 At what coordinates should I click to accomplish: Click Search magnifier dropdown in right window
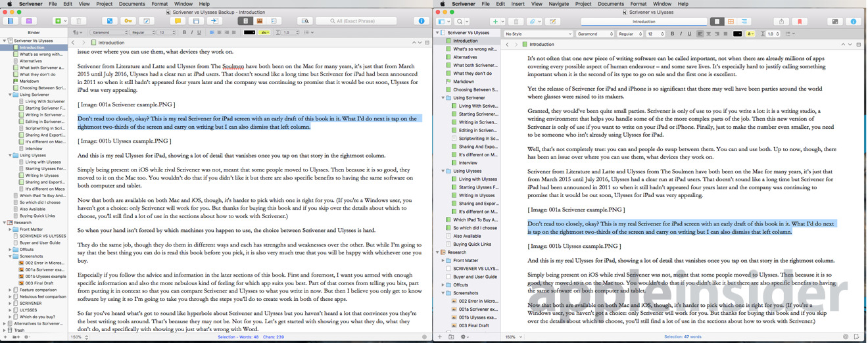462,22
